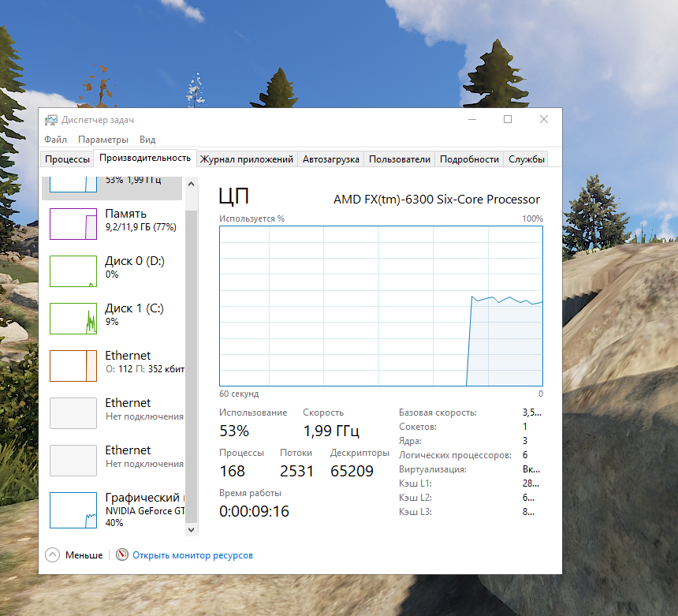Maximize the Task Manager window
678x616 pixels.
(x=508, y=119)
